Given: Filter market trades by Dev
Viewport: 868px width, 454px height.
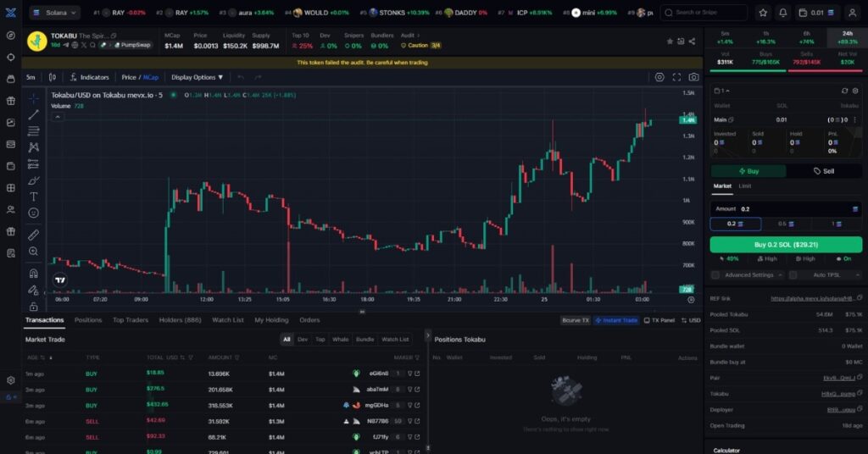Looking at the screenshot, I should click(x=303, y=340).
